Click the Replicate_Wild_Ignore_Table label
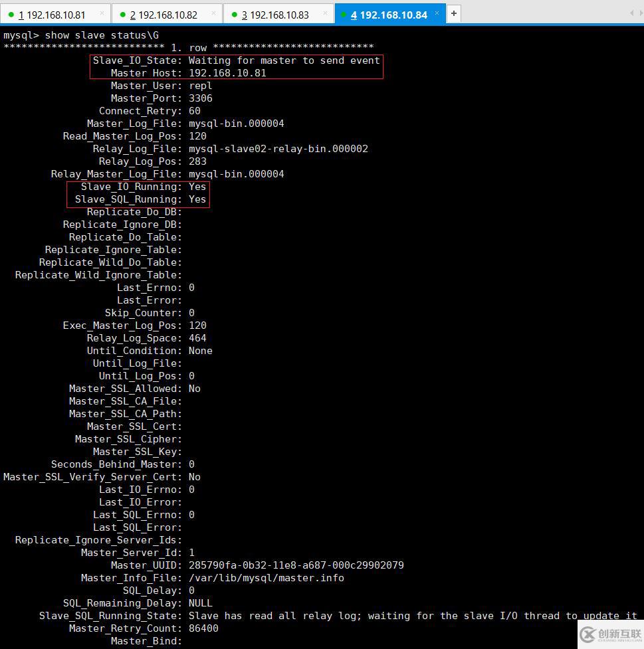 98,275
